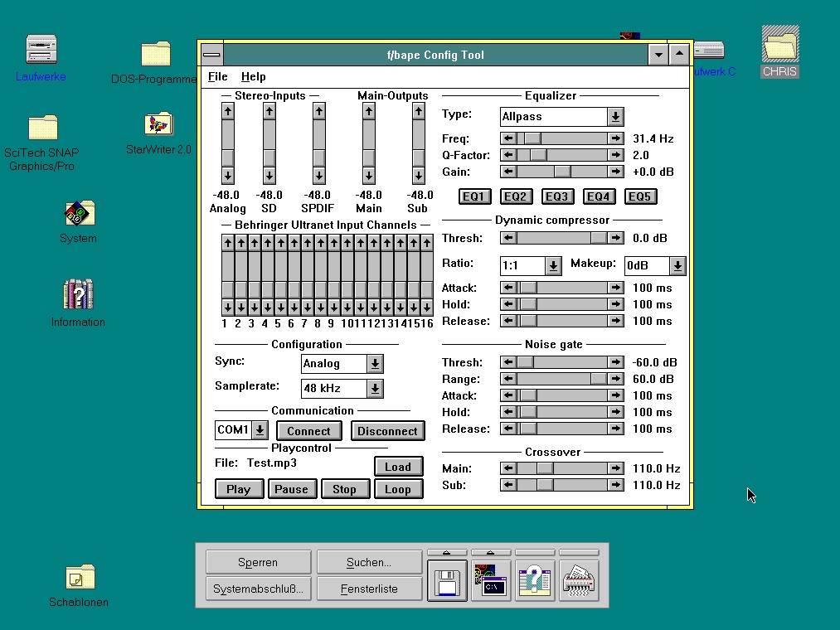Select the Schablonen folder icon
The height and width of the screenshot is (630, 840).
(x=80, y=577)
